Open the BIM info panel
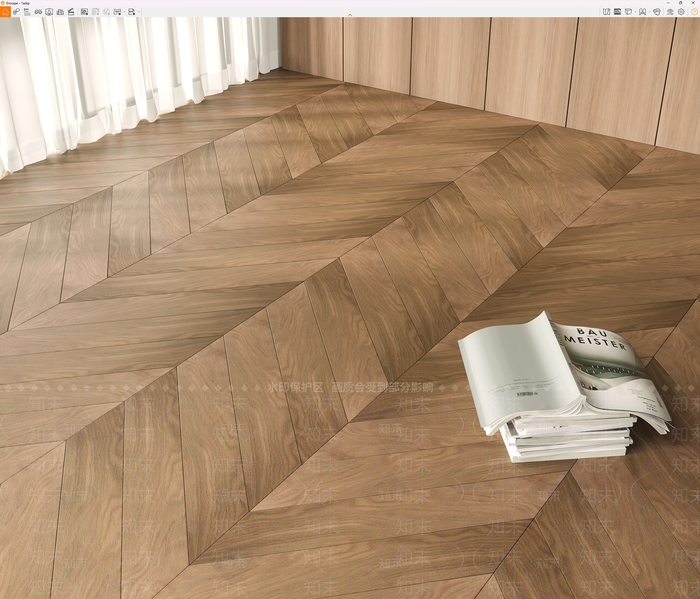This screenshot has height=599, width=700. coord(27,12)
